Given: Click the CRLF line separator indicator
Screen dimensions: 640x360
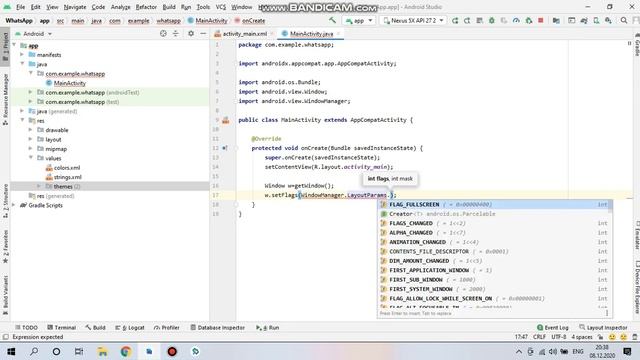Looking at the screenshot, I should [x=539, y=337].
